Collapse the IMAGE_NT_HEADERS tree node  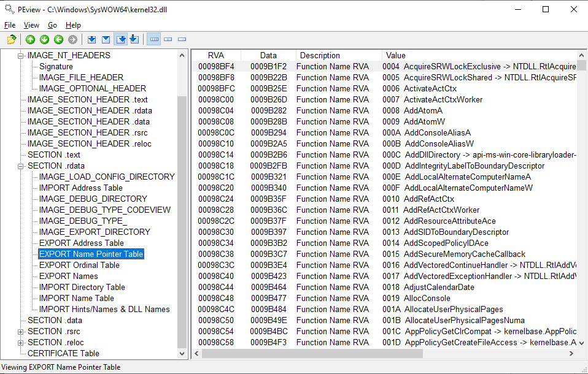click(x=21, y=56)
